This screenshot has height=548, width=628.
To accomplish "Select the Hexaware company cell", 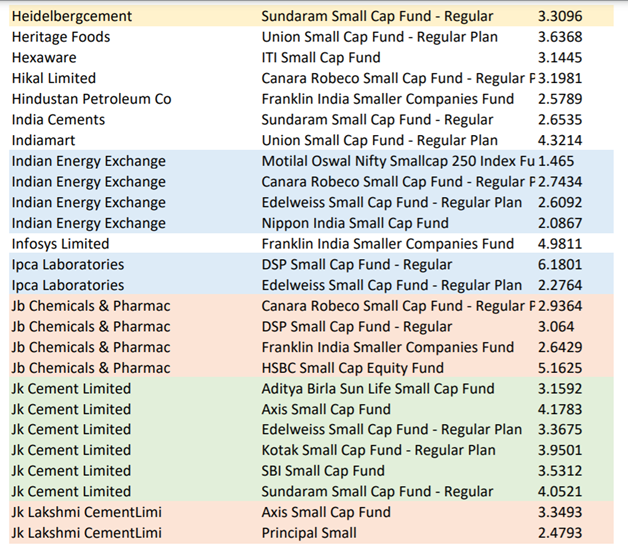I will point(44,58).
